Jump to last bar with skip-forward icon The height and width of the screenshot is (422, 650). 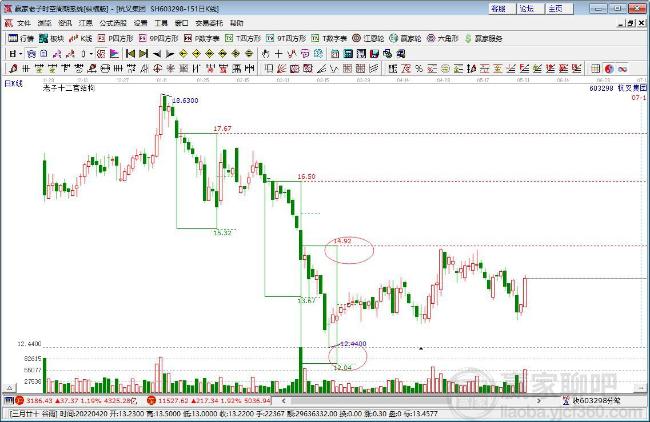(x=143, y=54)
